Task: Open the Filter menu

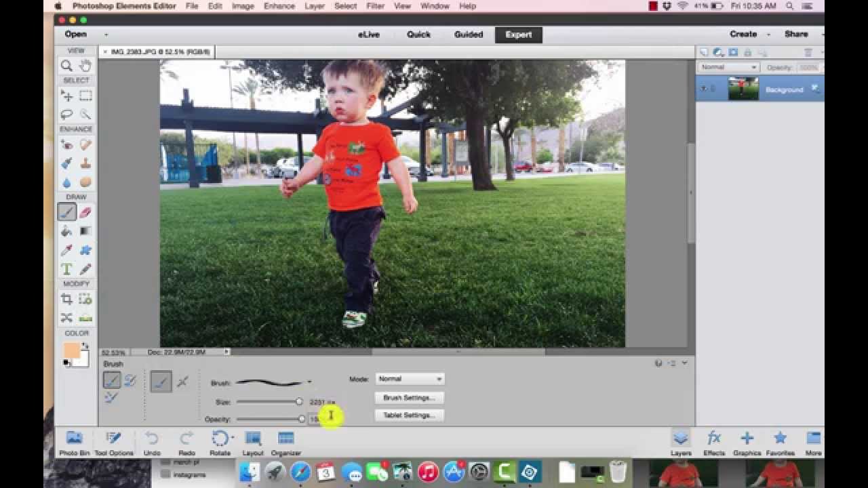Action: coord(375,6)
